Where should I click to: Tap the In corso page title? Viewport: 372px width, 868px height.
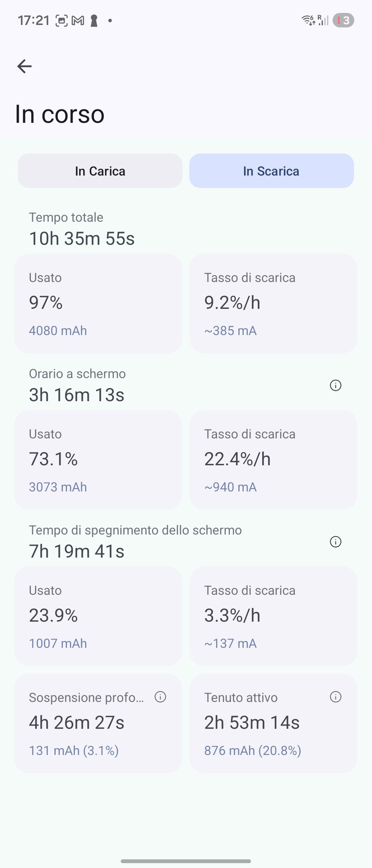(x=60, y=114)
